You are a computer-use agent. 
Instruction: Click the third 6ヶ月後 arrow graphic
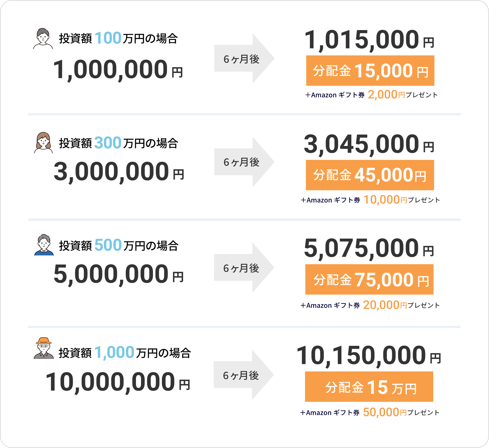click(x=244, y=268)
